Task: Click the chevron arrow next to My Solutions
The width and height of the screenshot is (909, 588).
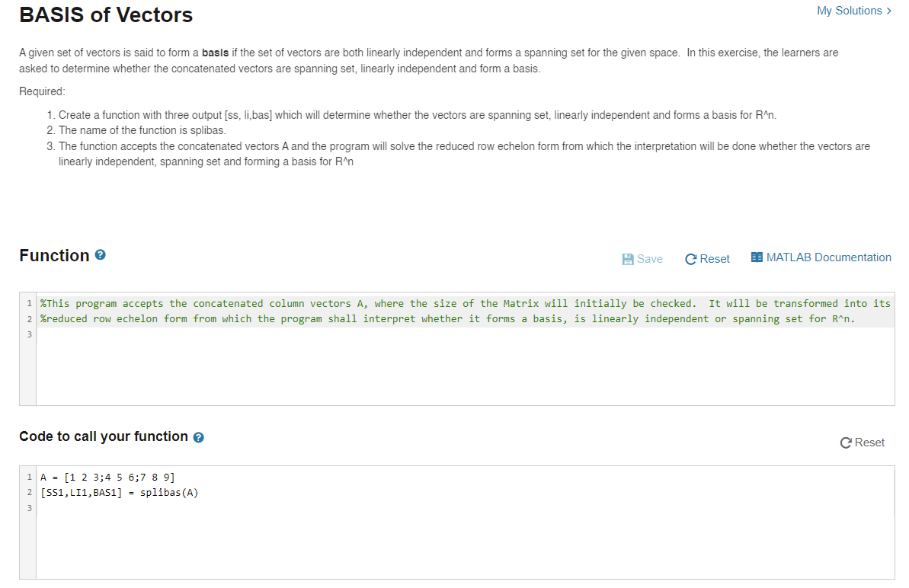Action: (x=888, y=11)
